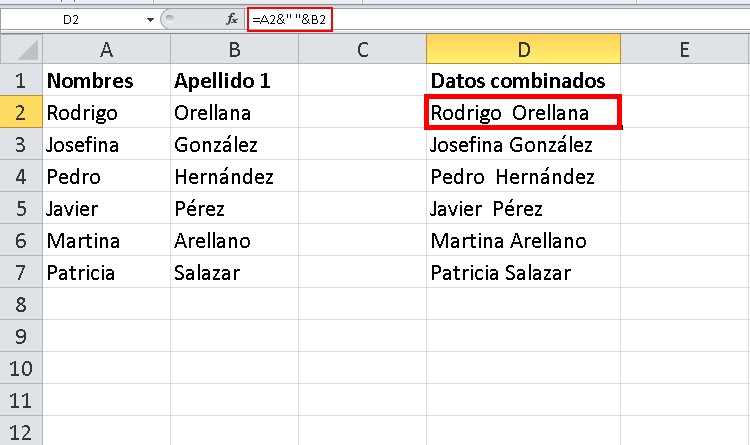Select row 1 header
This screenshot has width=750, height=445.
21,81
